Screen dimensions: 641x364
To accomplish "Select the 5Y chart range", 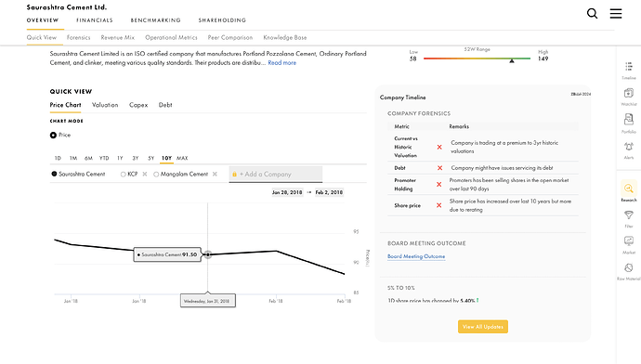I will [150, 158].
